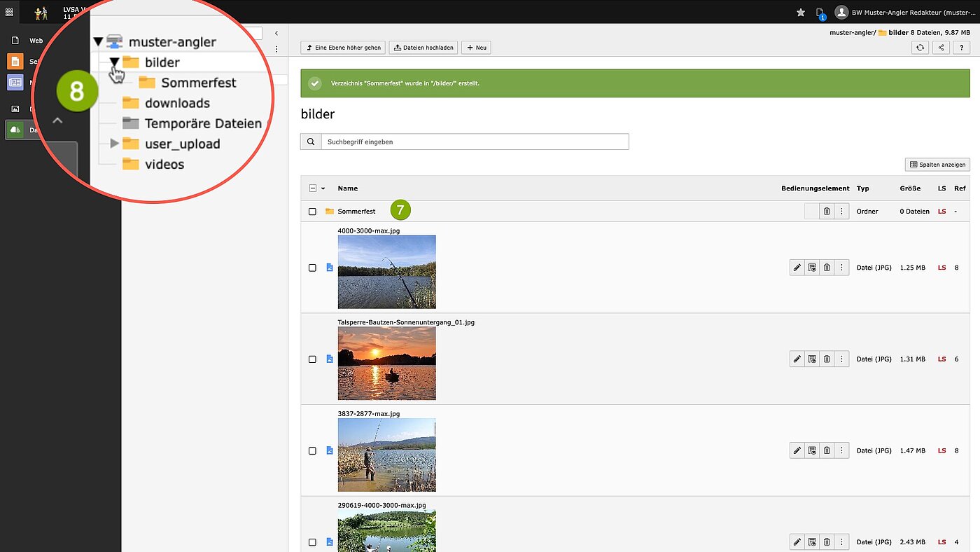Screen dimensions: 980x552
Task: Click the Neu button
Action: pos(476,48)
